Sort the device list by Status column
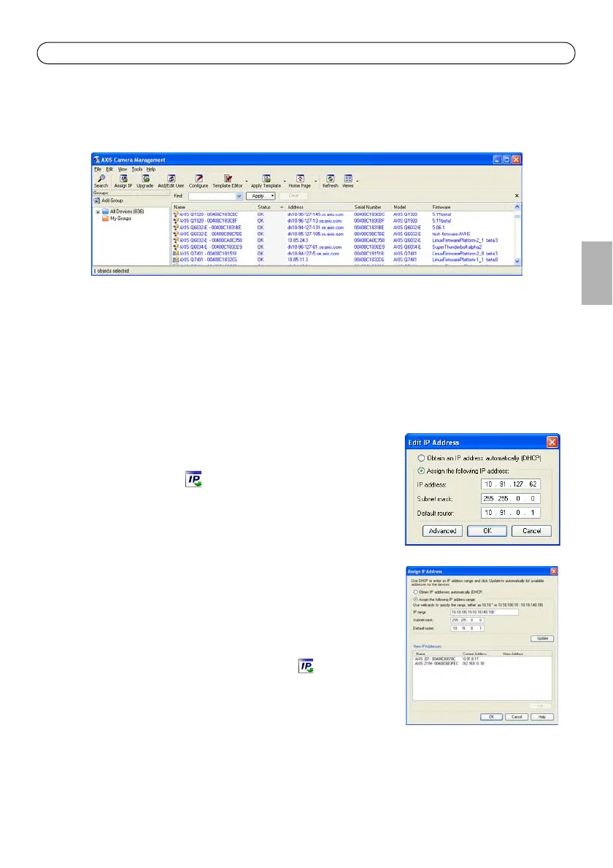This screenshot has height=868, width=613. pyautogui.click(x=270, y=207)
